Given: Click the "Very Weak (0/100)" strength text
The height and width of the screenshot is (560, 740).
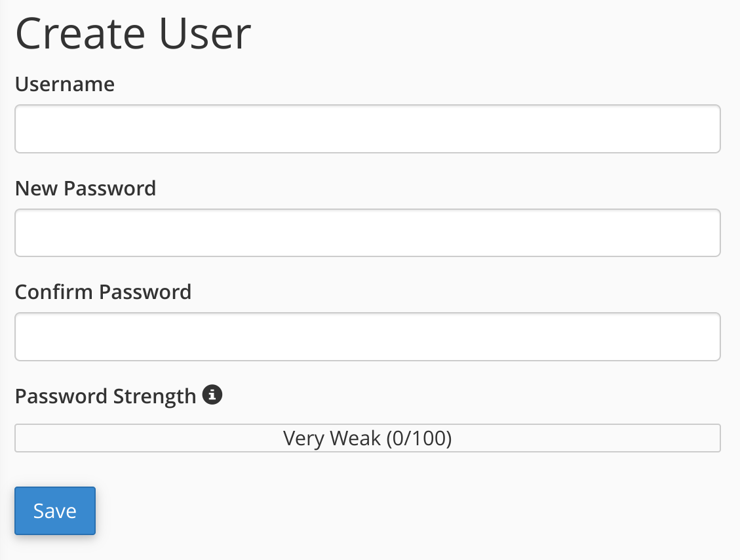Looking at the screenshot, I should (x=367, y=438).
